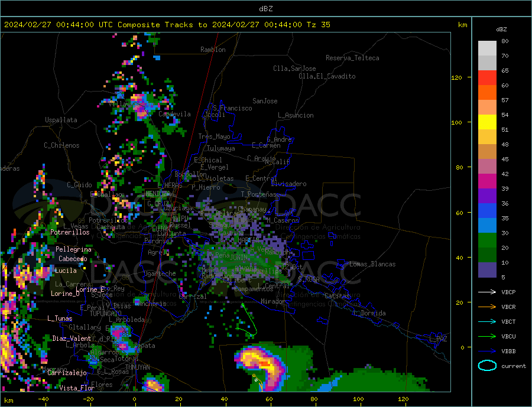This screenshot has width=532, height=407.
Task: Click the Tulumaya label
Action: pyautogui.click(x=221, y=148)
